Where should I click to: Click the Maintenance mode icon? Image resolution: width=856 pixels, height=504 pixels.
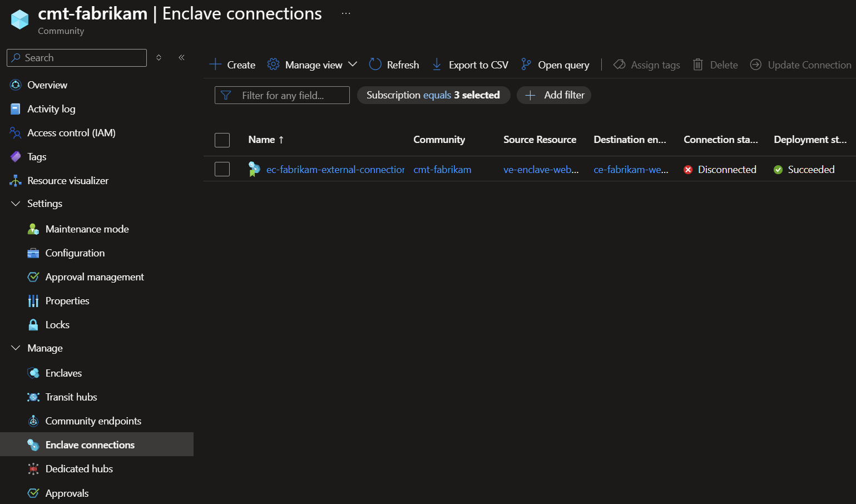[33, 229]
